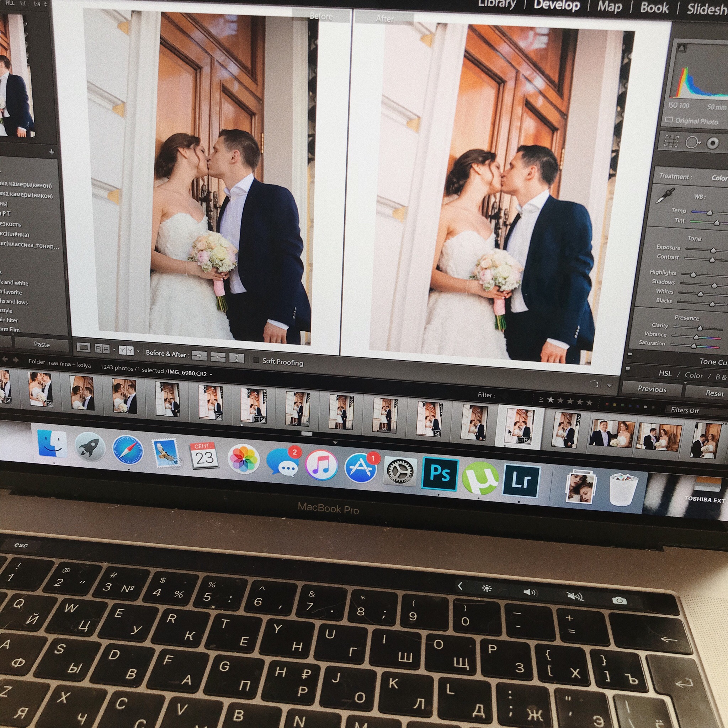Enable the Soft Proofing checkbox

(256, 360)
